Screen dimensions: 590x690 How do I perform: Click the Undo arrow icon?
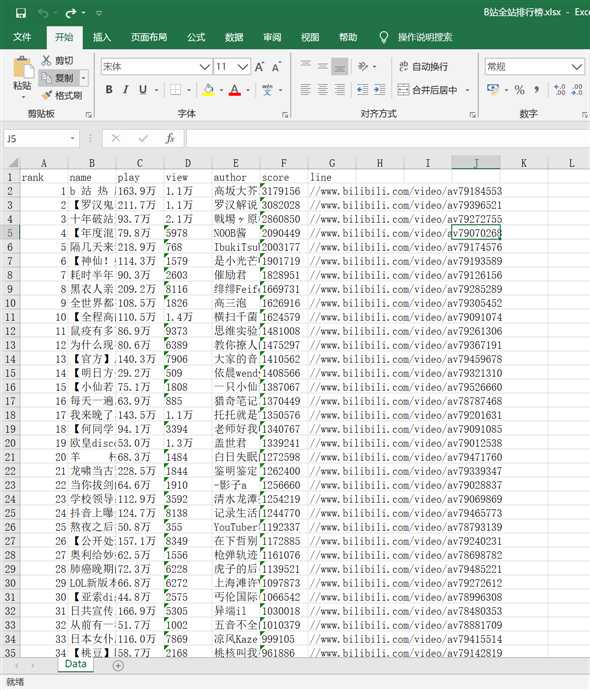pos(43,13)
